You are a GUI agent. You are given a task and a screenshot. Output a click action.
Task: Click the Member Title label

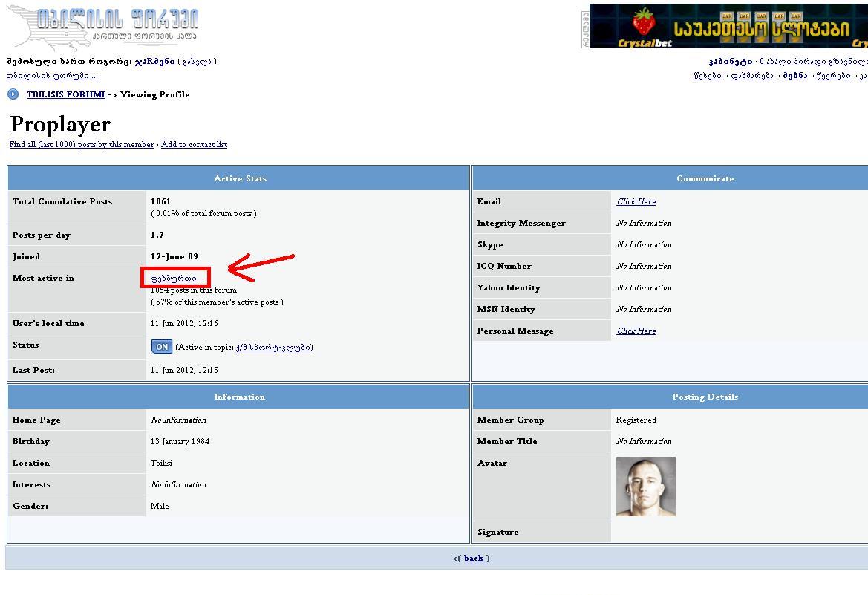coord(507,441)
